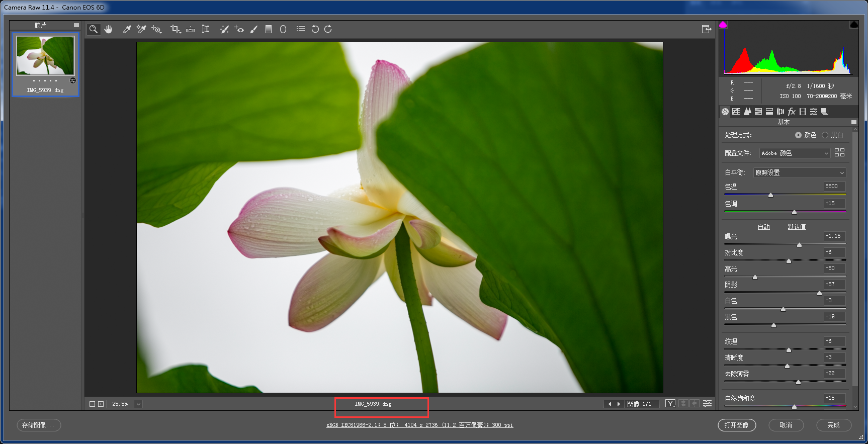The width and height of the screenshot is (868, 444).
Task: Switch to the Detail tab
Action: pyautogui.click(x=747, y=112)
